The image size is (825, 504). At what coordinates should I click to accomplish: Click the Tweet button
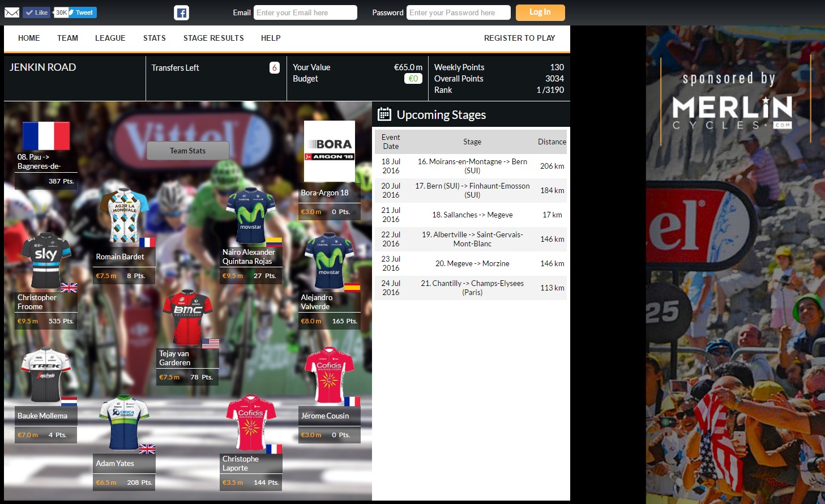(83, 12)
